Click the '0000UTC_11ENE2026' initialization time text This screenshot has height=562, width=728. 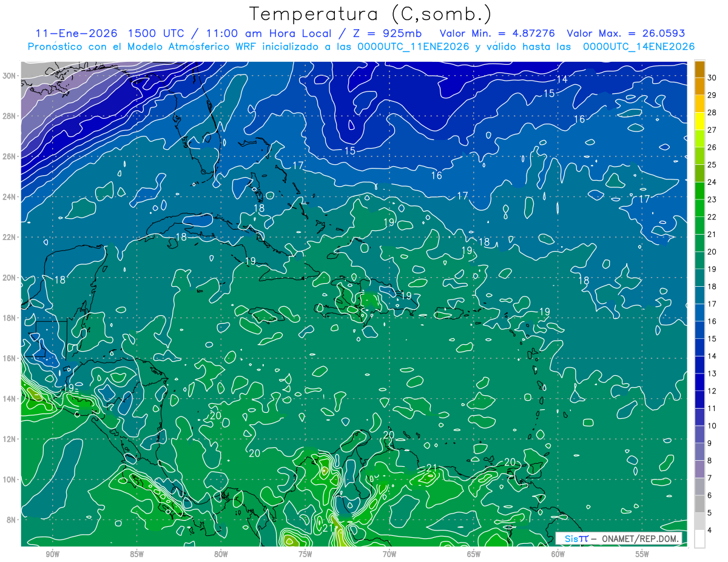411,47
